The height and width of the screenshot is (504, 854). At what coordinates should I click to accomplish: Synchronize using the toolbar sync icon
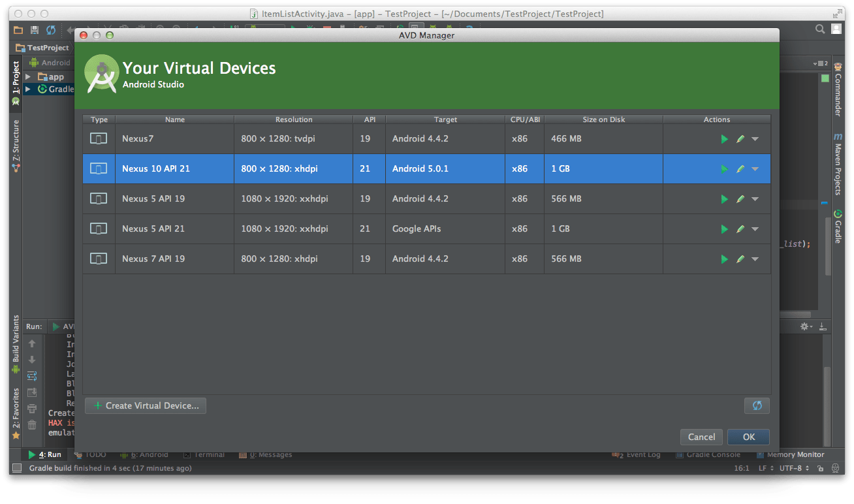(x=50, y=29)
